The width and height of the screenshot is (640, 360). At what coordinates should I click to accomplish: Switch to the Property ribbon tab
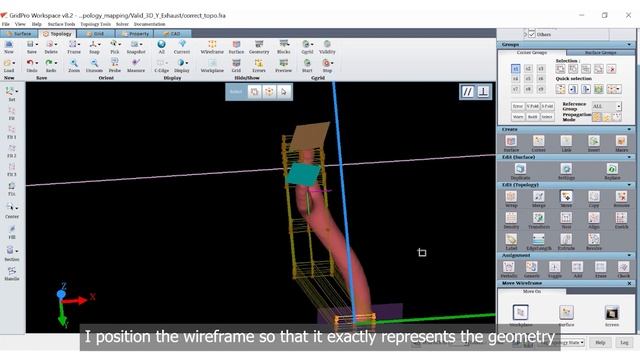135,34
